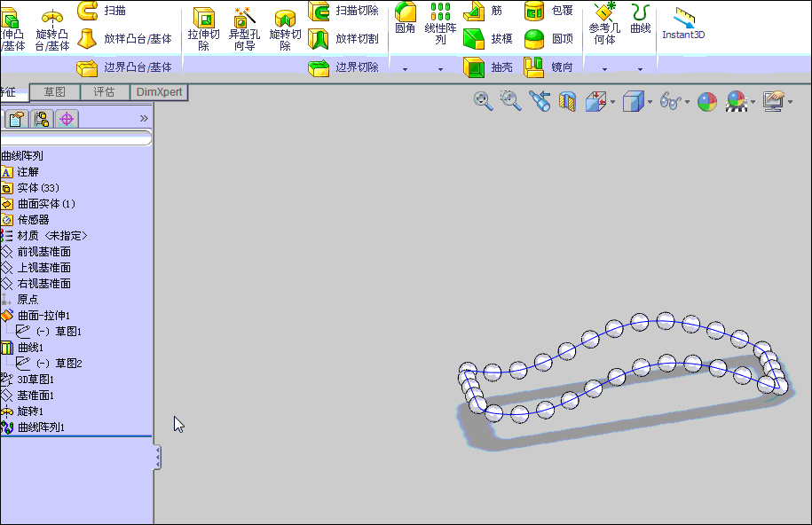Select the Extruded Cut (拉伸切除) tool
This screenshot has height=525, width=812.
pos(203,29)
